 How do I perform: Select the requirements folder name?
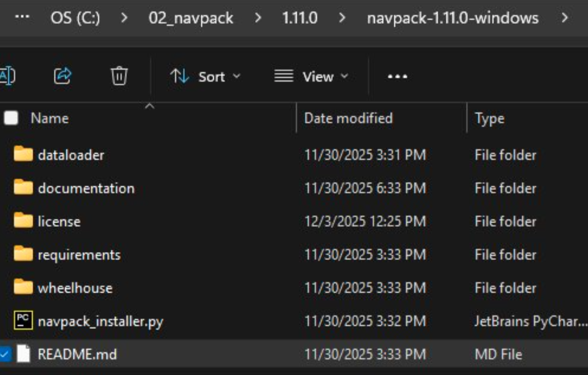click(x=79, y=255)
